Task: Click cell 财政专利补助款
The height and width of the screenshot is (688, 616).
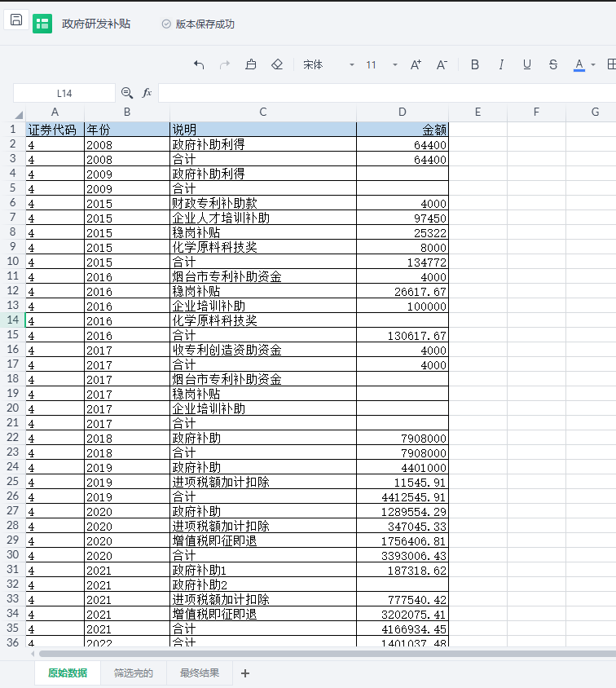Action: 263,203
